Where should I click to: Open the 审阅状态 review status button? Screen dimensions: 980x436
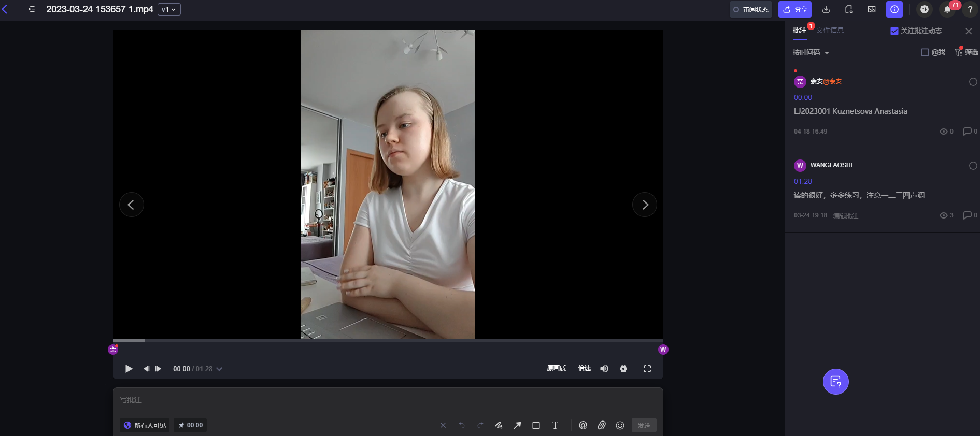point(751,9)
